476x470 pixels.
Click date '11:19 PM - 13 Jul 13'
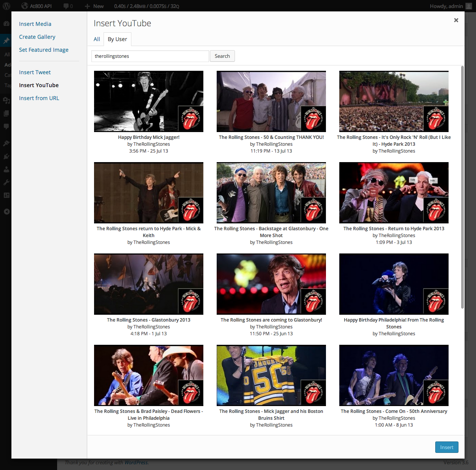pos(271,151)
